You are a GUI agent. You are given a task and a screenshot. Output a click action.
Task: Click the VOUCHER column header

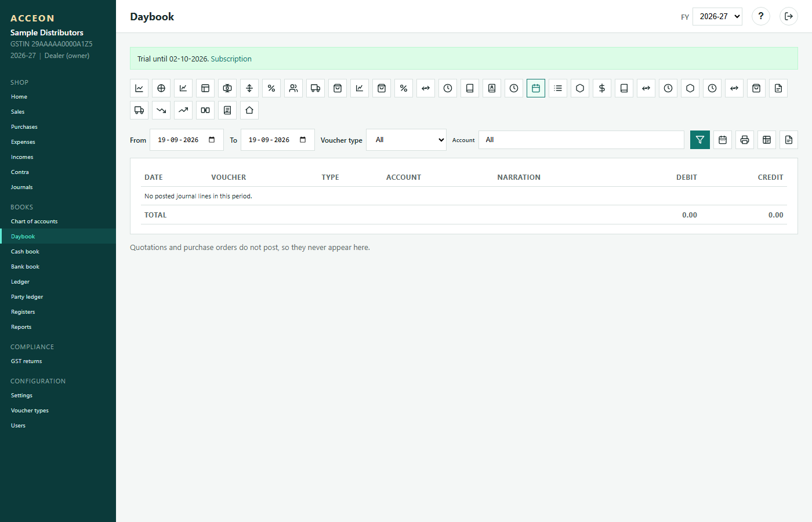pos(229,177)
